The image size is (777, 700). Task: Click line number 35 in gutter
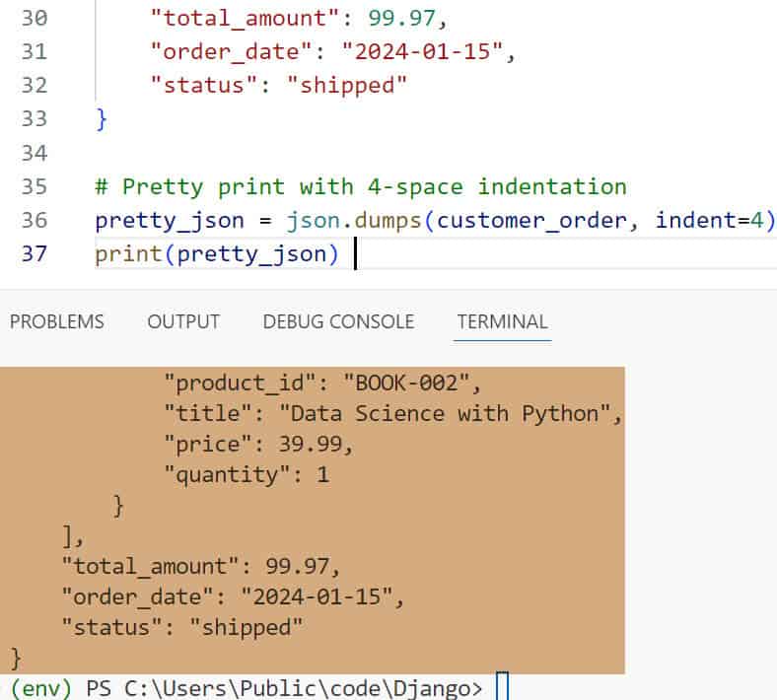click(x=35, y=186)
